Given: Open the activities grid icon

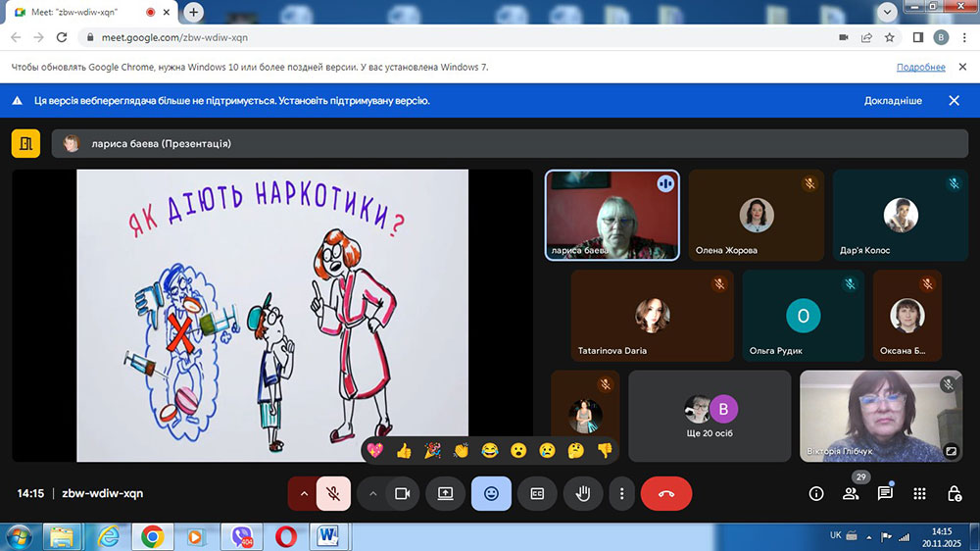Looking at the screenshot, I should tap(919, 494).
